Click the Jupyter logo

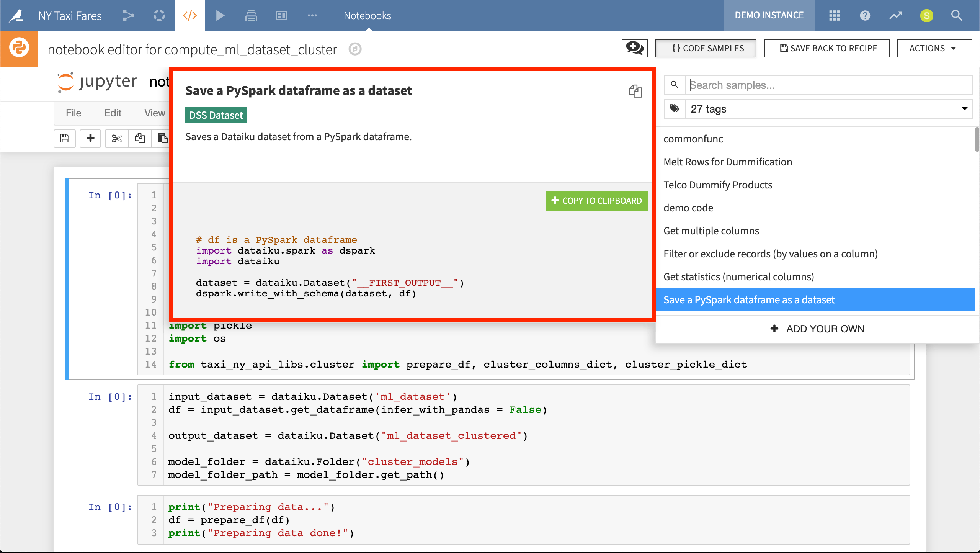[x=97, y=82]
